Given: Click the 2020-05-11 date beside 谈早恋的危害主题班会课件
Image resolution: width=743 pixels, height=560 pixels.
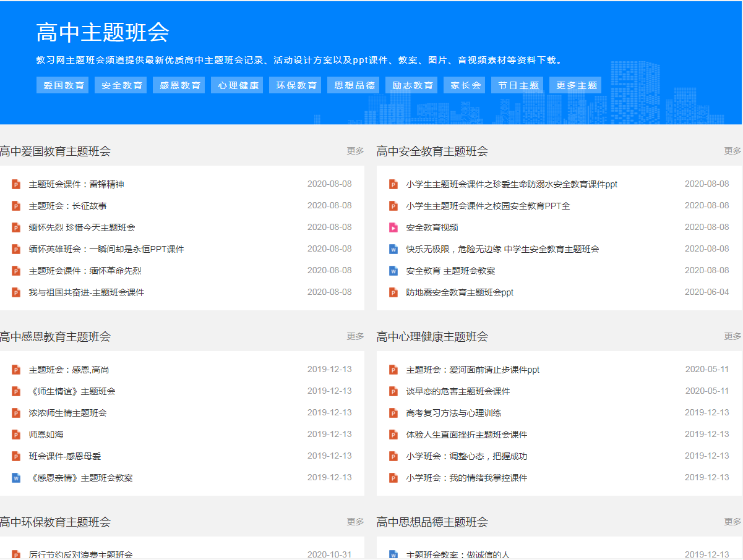Looking at the screenshot, I should pos(707,391).
